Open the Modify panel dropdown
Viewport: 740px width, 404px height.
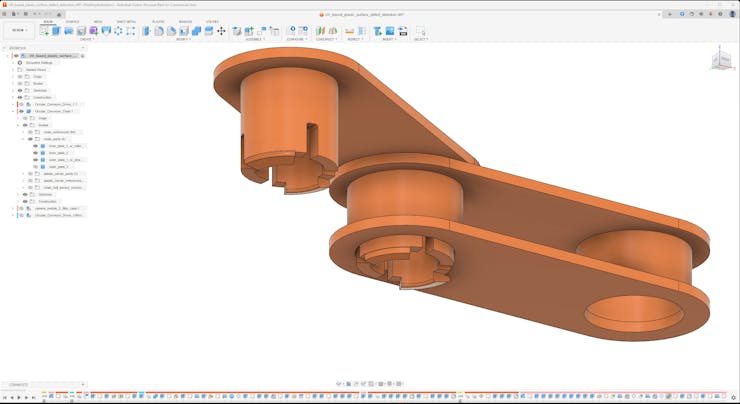click(x=183, y=39)
